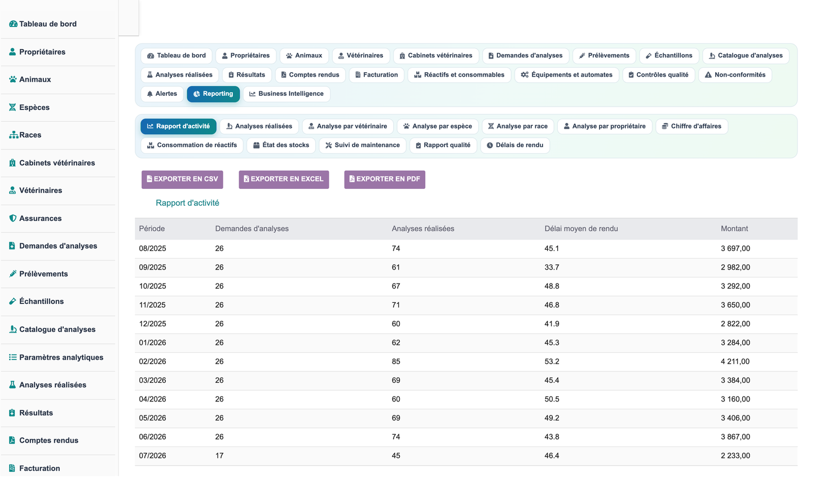Screen dimensions: 815x504
Task: Click the document icon beside sidebar Comptes rendus
Action: coord(12,440)
